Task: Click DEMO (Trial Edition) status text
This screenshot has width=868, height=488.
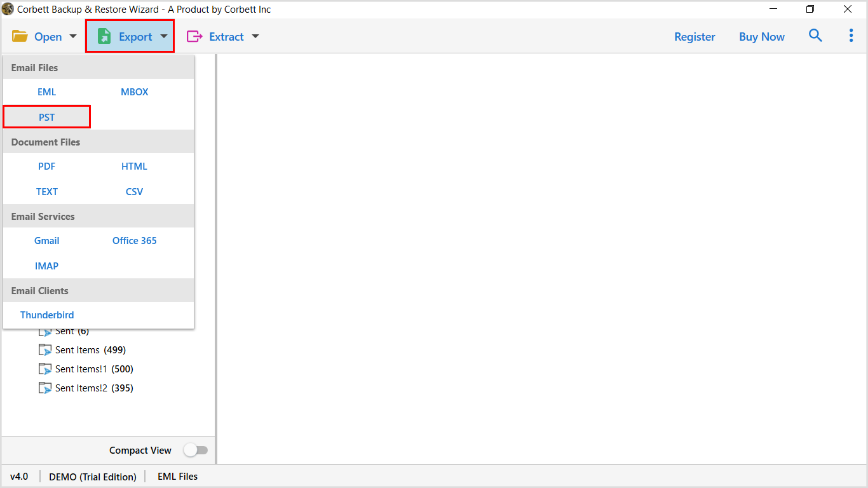Action: (x=93, y=477)
